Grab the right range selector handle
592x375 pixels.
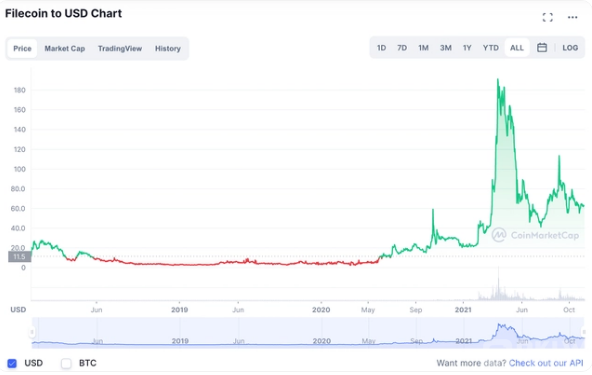pos(584,332)
